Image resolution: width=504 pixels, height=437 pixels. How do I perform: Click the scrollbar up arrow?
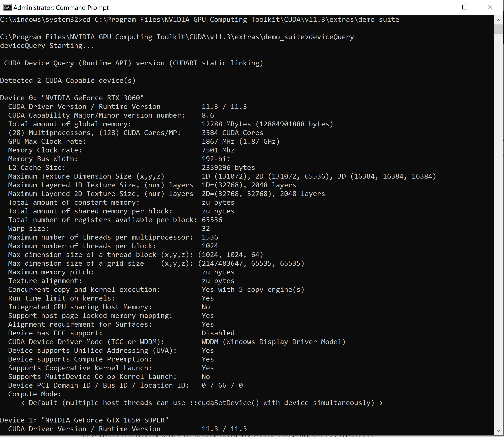coord(499,20)
